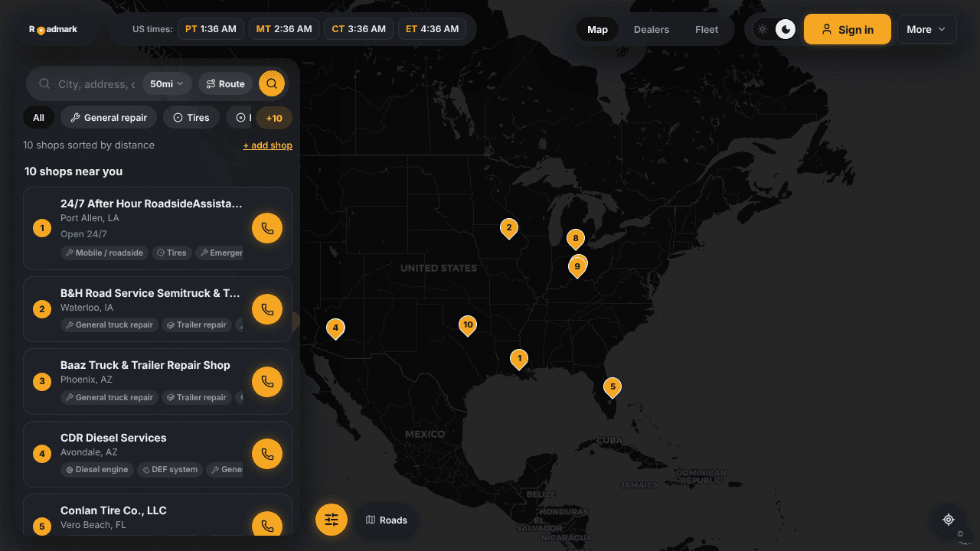The width and height of the screenshot is (980, 551).
Task: Click the DEF system tag
Action: pos(170,469)
